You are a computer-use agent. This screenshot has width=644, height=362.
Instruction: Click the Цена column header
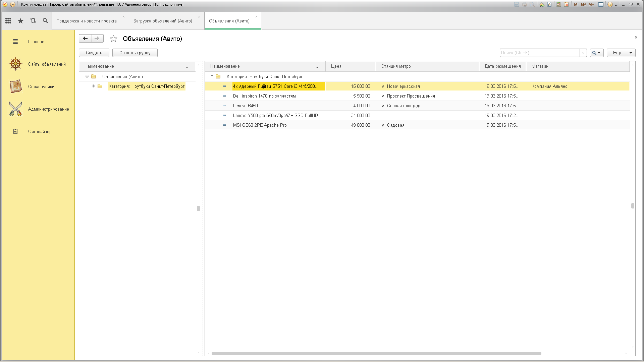[x=351, y=66]
